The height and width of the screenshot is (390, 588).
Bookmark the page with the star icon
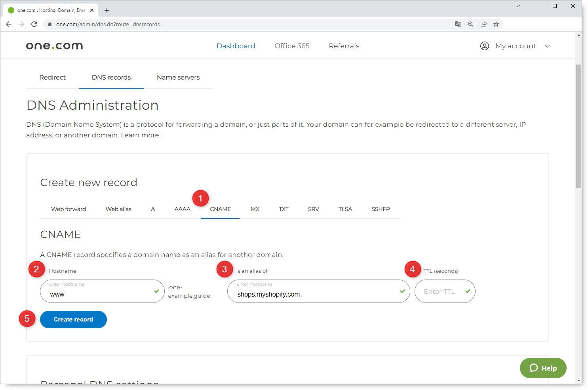coord(496,24)
